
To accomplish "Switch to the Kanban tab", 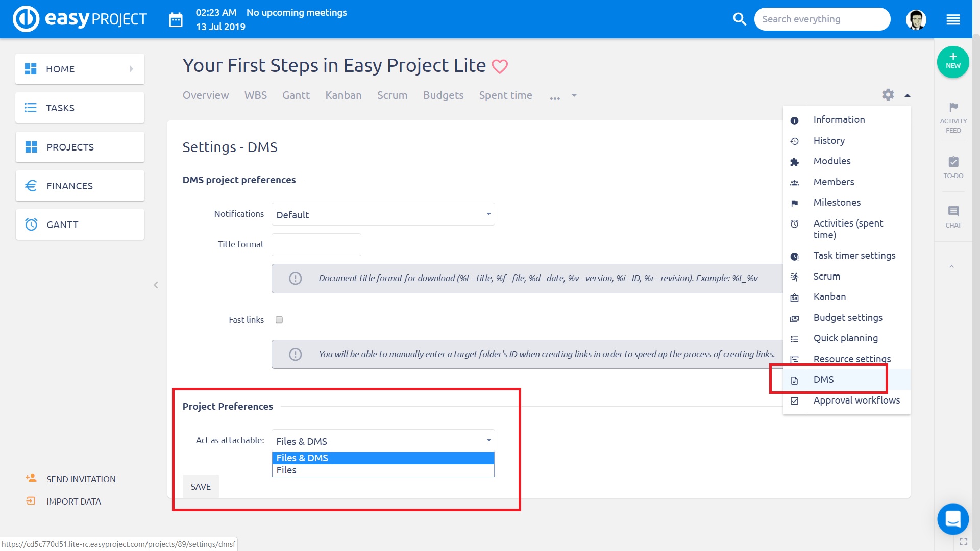I will [343, 95].
